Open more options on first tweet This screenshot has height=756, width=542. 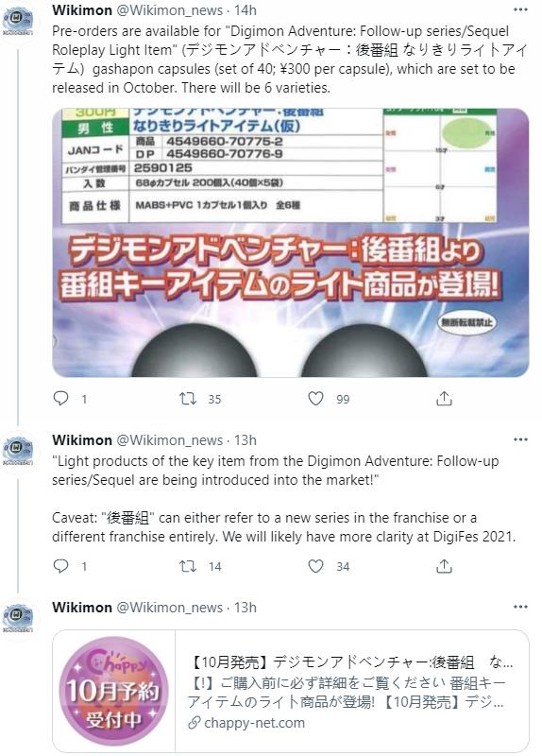point(520,9)
